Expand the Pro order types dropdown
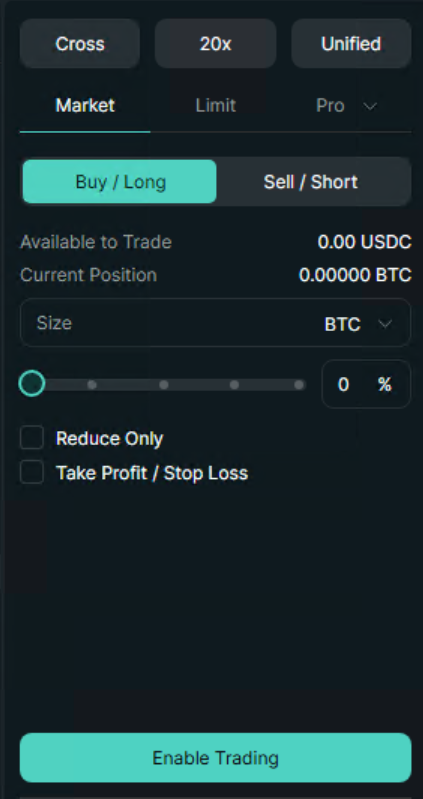Screen dimensions: 423x799 [346, 106]
